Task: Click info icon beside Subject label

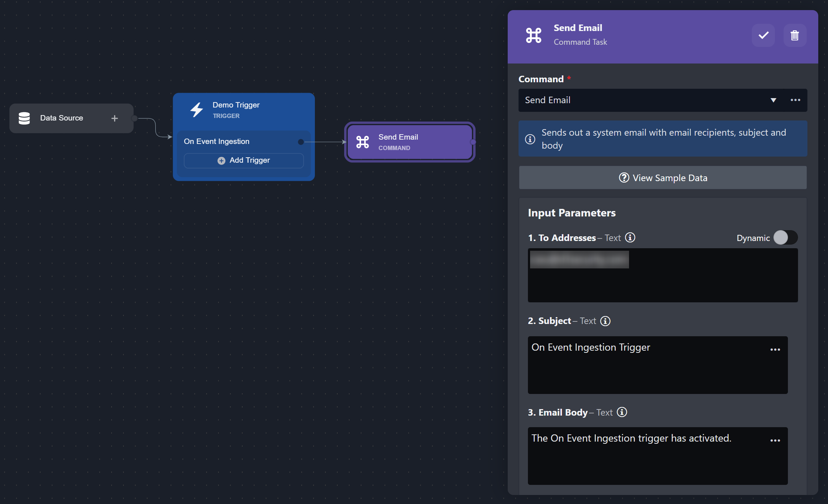Action: tap(605, 321)
